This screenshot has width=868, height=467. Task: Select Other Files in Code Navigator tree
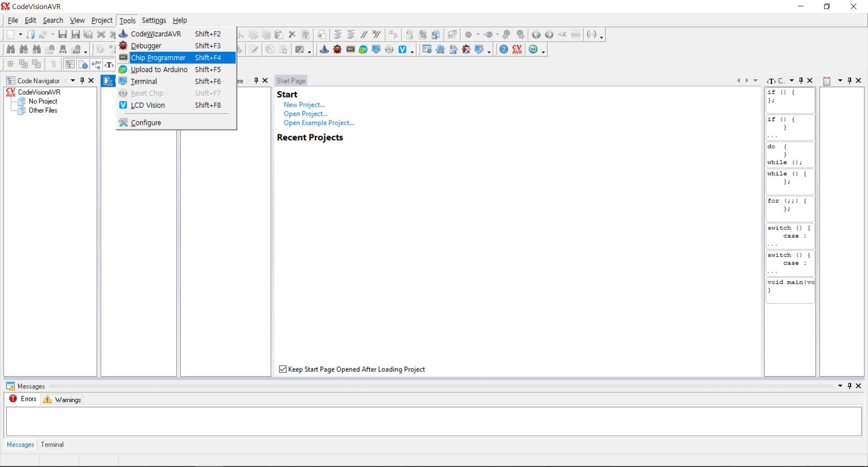43,110
